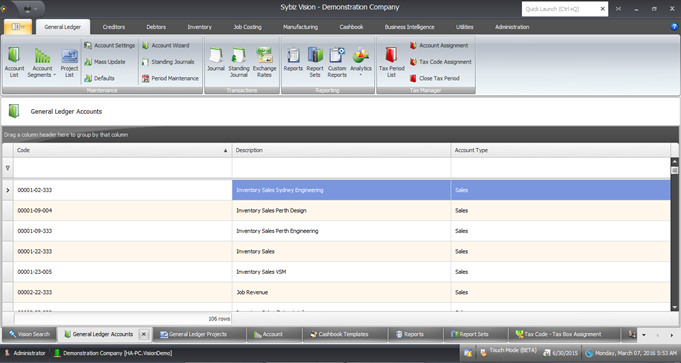Select Close Tax Period
Screen dimensions: 681x363
pyautogui.click(x=434, y=78)
